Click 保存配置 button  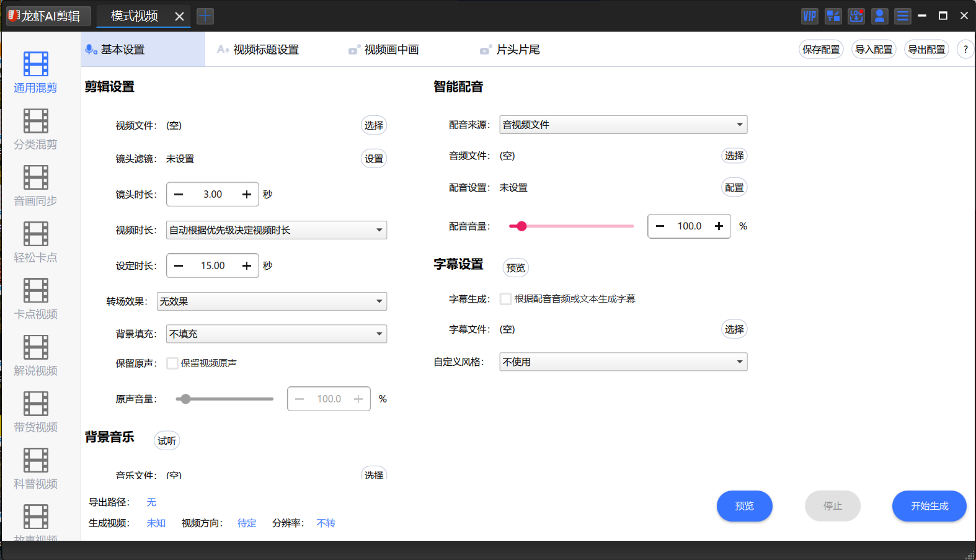[x=821, y=49]
